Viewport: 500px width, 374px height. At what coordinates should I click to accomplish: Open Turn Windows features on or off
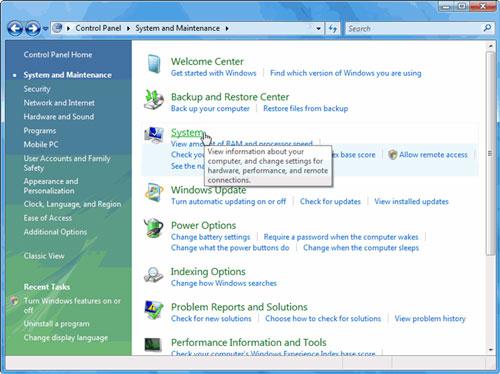tap(72, 305)
